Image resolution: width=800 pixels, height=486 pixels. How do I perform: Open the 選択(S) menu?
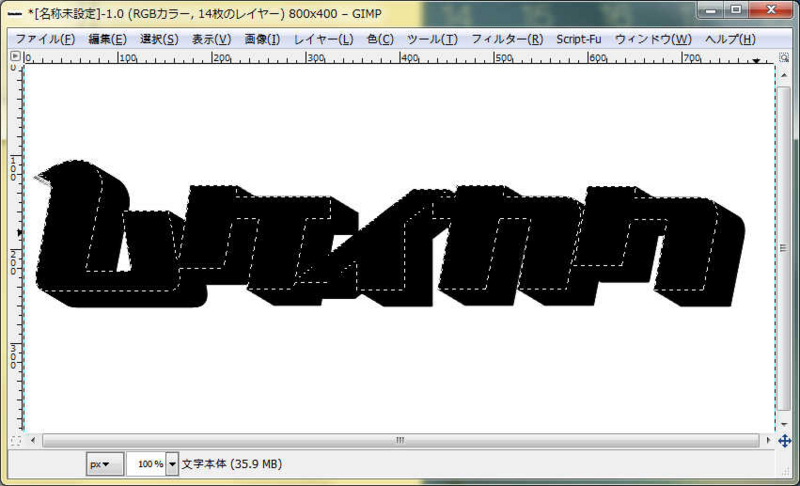click(x=159, y=39)
